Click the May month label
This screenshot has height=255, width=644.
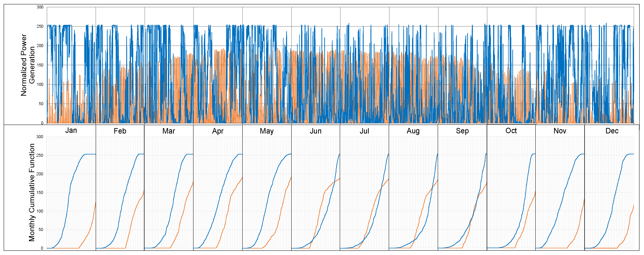click(x=267, y=131)
